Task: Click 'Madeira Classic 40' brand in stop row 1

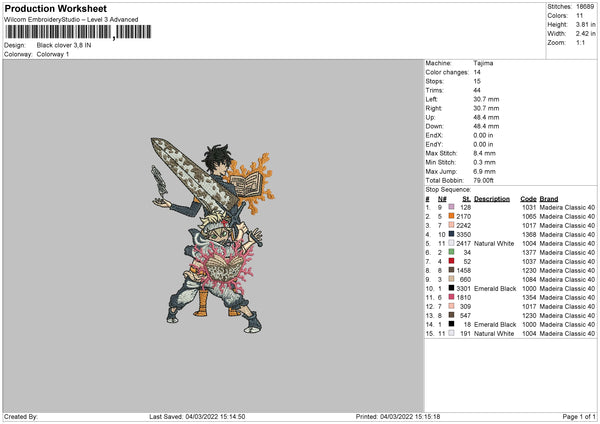Action: pos(567,207)
